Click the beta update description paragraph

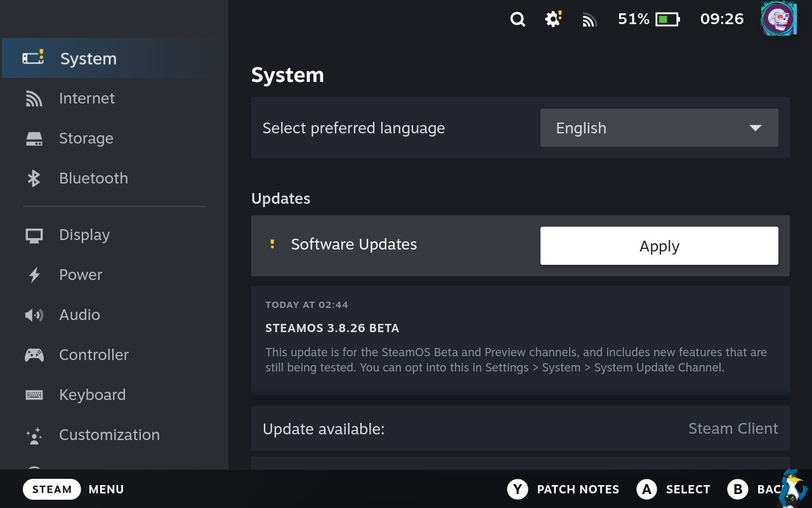pyautogui.click(x=516, y=359)
